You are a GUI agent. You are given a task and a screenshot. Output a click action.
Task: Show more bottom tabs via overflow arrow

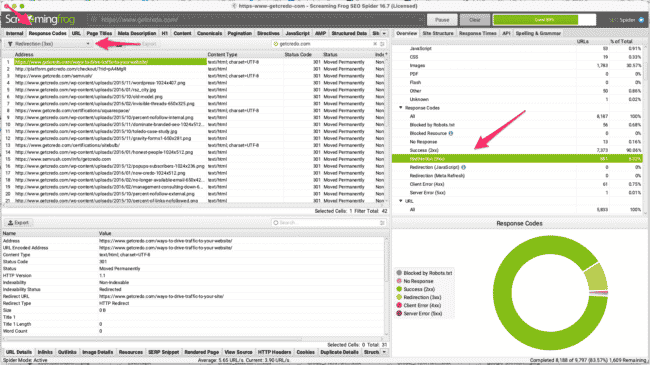(x=384, y=352)
